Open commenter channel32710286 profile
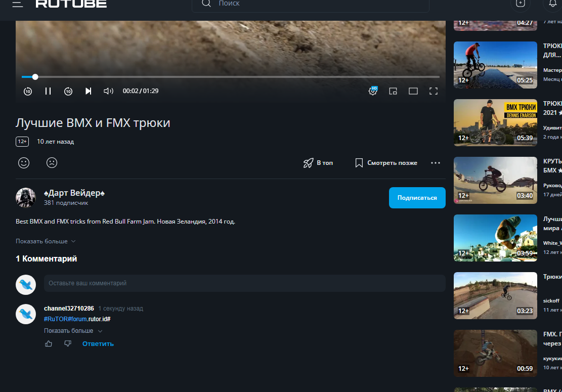 click(69, 309)
